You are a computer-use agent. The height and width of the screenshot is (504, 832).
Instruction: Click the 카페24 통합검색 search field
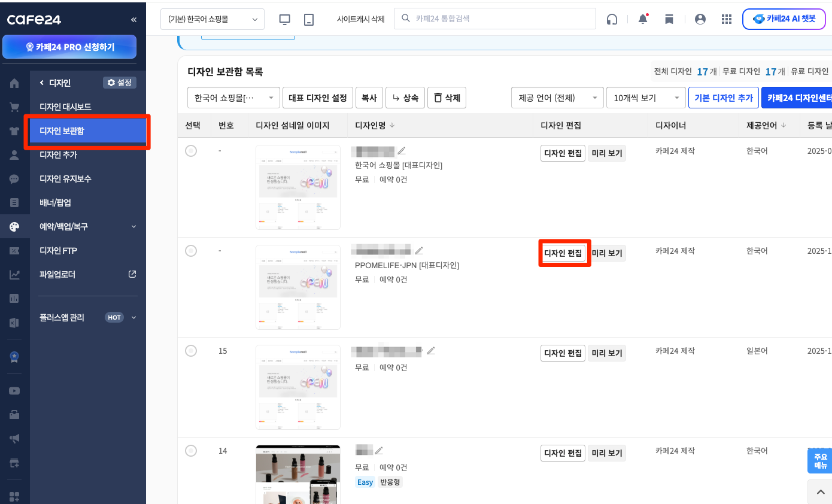(x=495, y=19)
